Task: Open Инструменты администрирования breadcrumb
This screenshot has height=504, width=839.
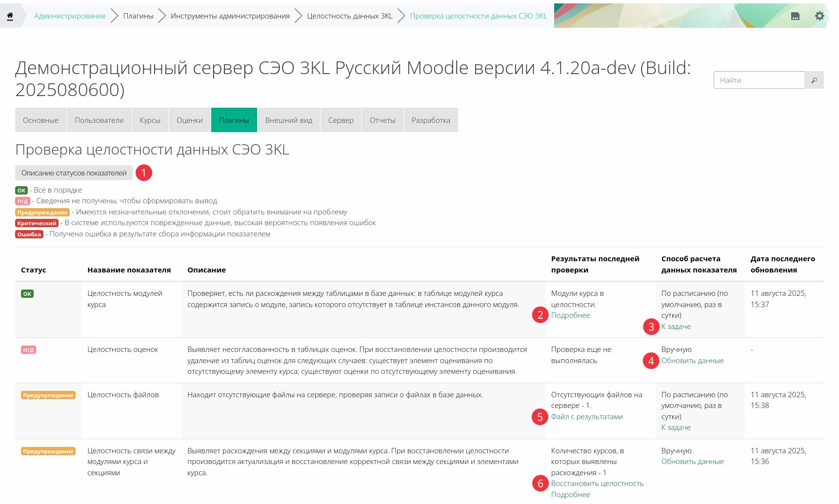Action: tap(230, 16)
